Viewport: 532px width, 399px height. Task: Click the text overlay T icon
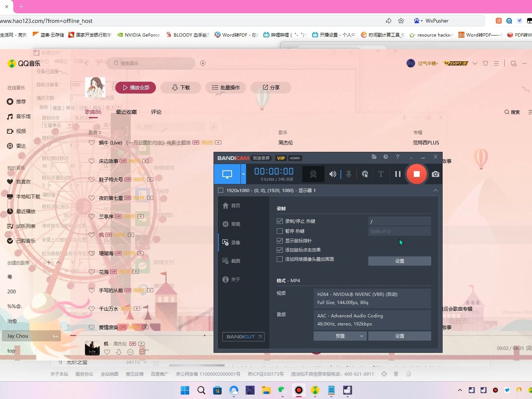(381, 174)
